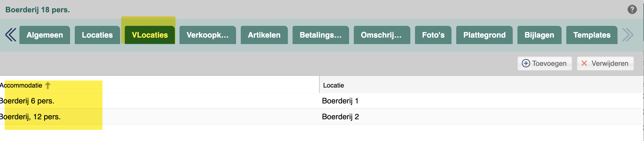Screen dimensions: 644x141
Task: Select the Boerderij 6 pers. row
Action: click(x=321, y=101)
